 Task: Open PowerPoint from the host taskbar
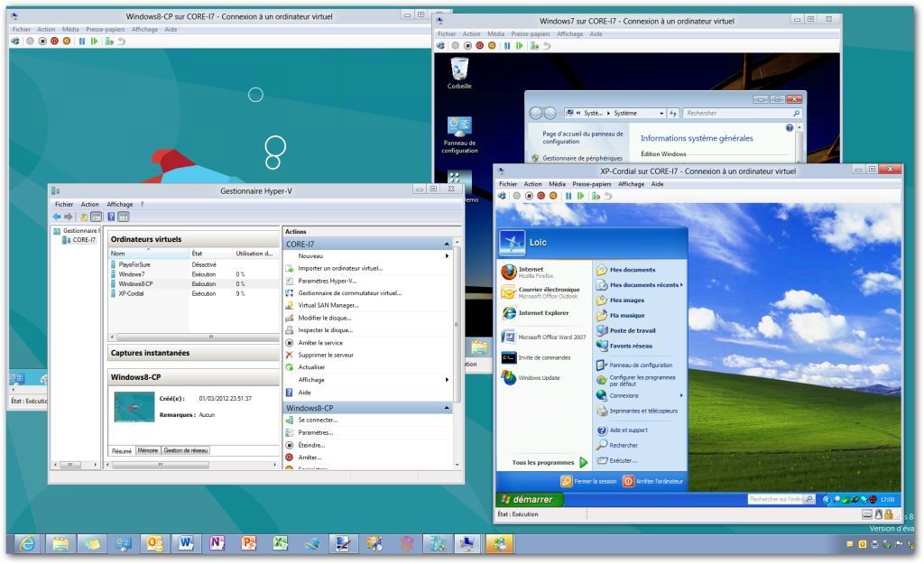(x=248, y=544)
